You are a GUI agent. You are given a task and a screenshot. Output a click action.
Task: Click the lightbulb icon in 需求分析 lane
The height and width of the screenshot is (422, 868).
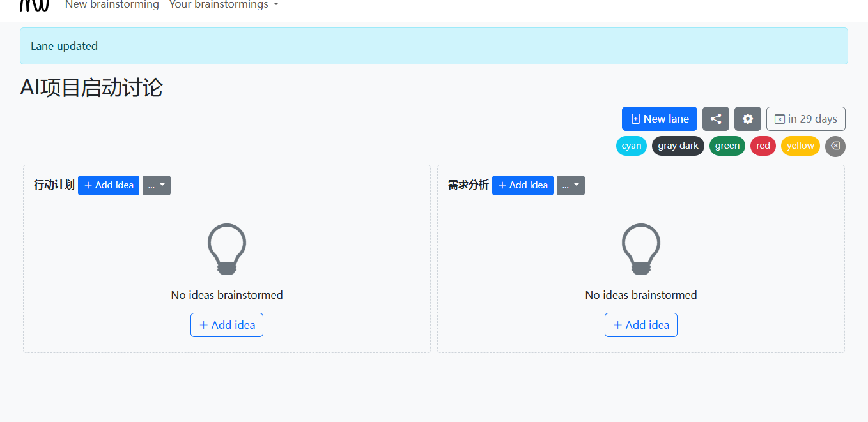pyautogui.click(x=641, y=249)
